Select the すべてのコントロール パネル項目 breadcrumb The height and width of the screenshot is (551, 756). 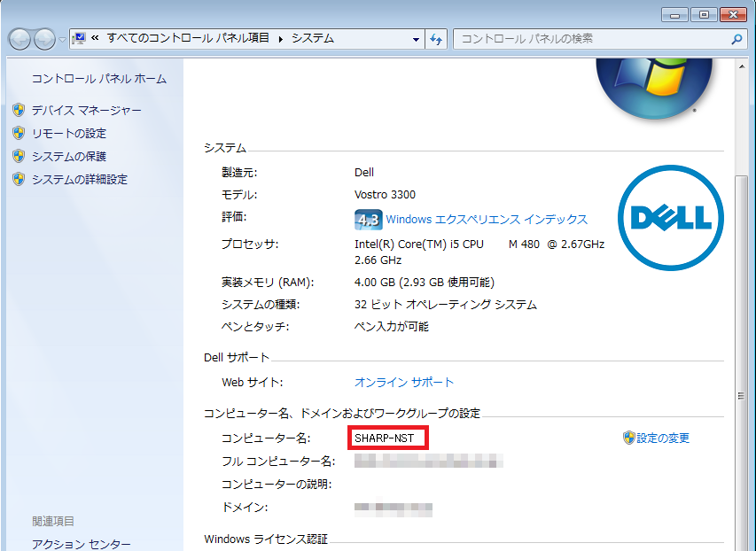pyautogui.click(x=188, y=38)
